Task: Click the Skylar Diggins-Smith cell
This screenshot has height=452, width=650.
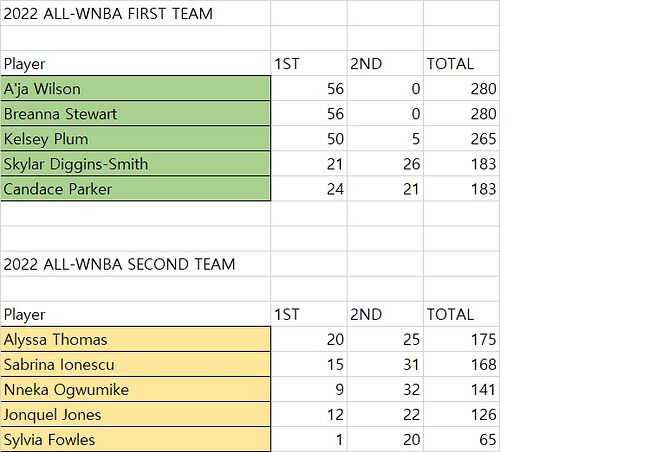Action: [x=135, y=164]
